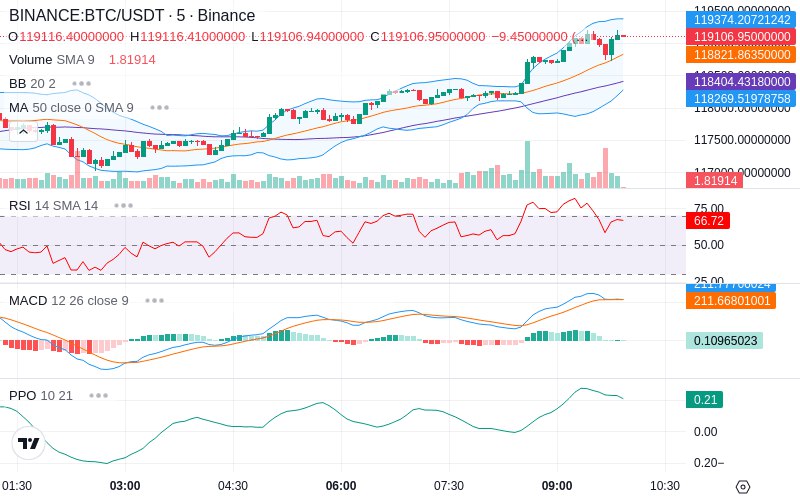Click the 117500.00000000 price axis label

pyautogui.click(x=742, y=140)
